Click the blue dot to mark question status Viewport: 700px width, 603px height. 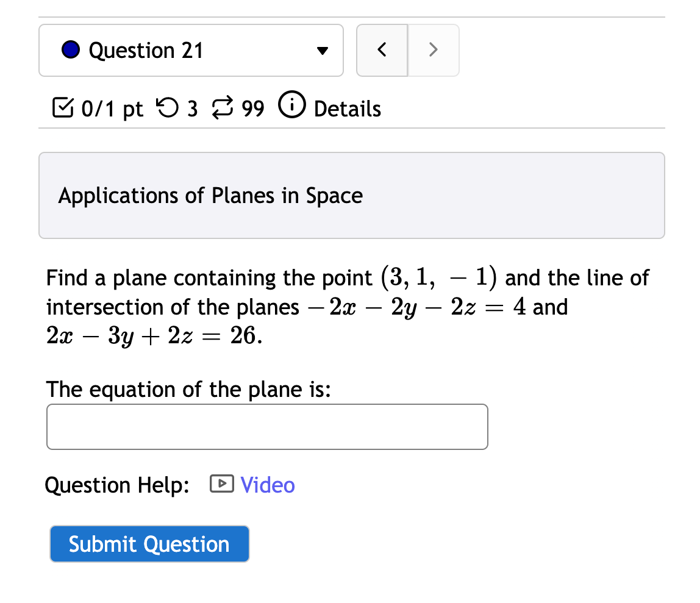(x=71, y=50)
